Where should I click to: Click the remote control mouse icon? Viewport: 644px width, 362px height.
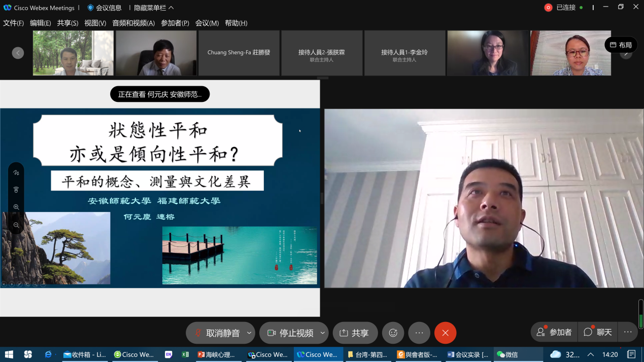(16, 190)
